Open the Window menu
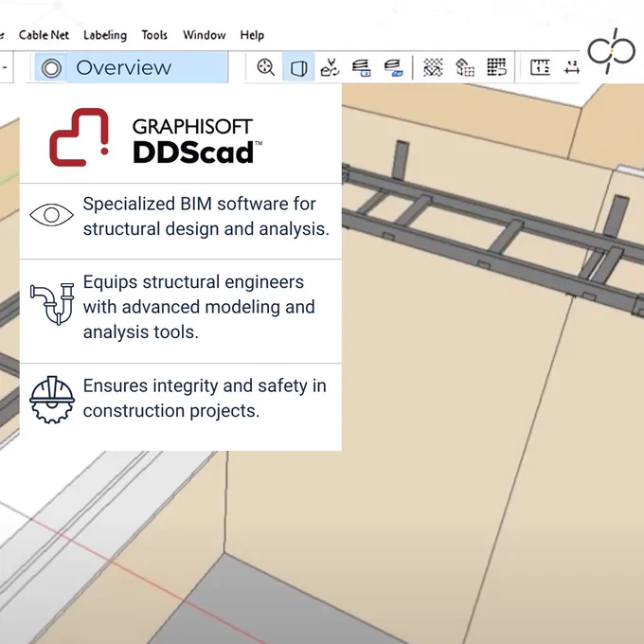The width and height of the screenshot is (644, 644). (205, 35)
